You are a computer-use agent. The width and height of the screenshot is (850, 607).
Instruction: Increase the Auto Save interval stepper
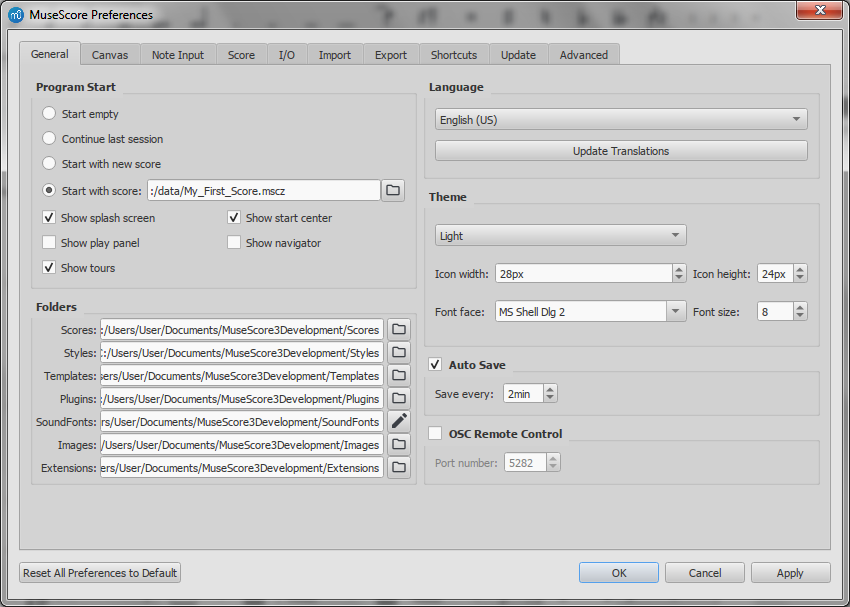click(549, 389)
